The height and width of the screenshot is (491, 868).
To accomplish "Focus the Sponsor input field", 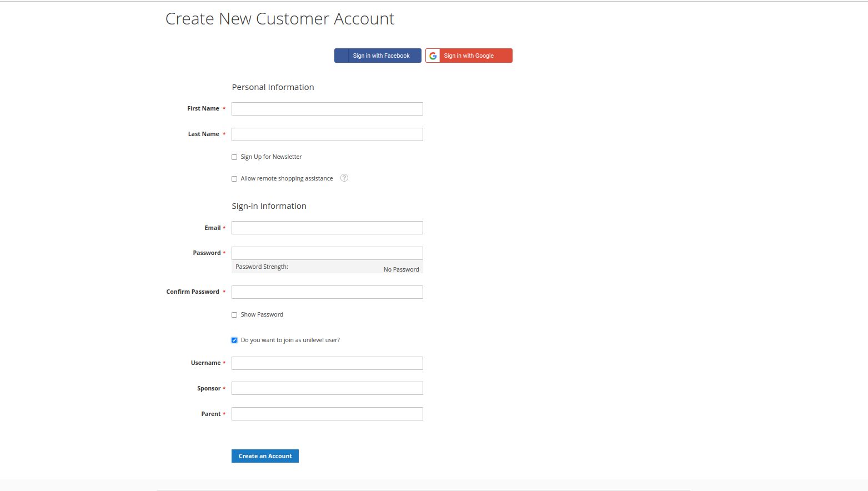I will point(327,388).
